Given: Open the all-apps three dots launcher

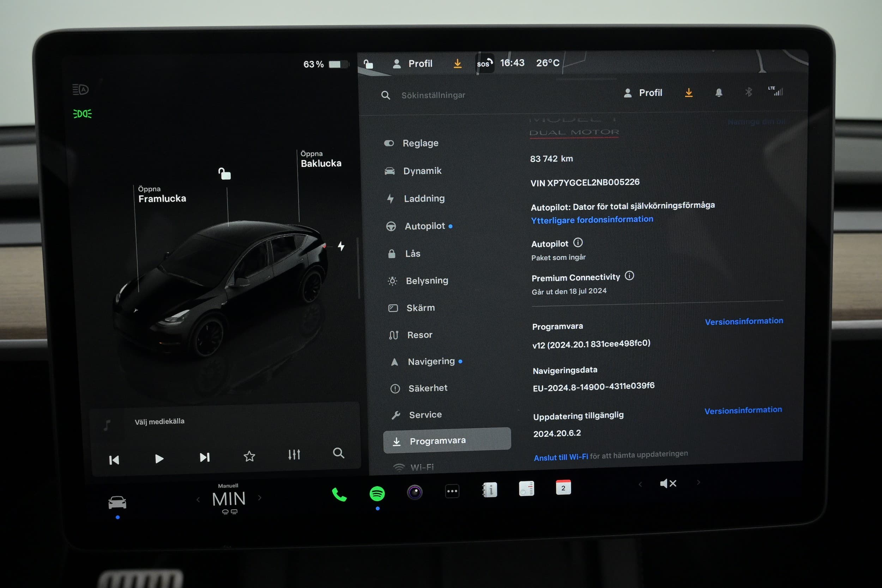Looking at the screenshot, I should pos(452,491).
